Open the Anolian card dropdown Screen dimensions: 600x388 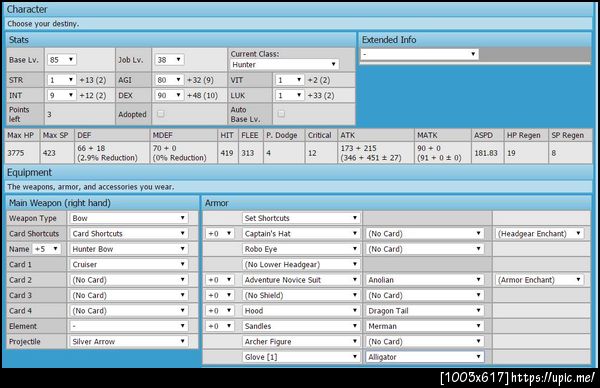pyautogui.click(x=425, y=280)
